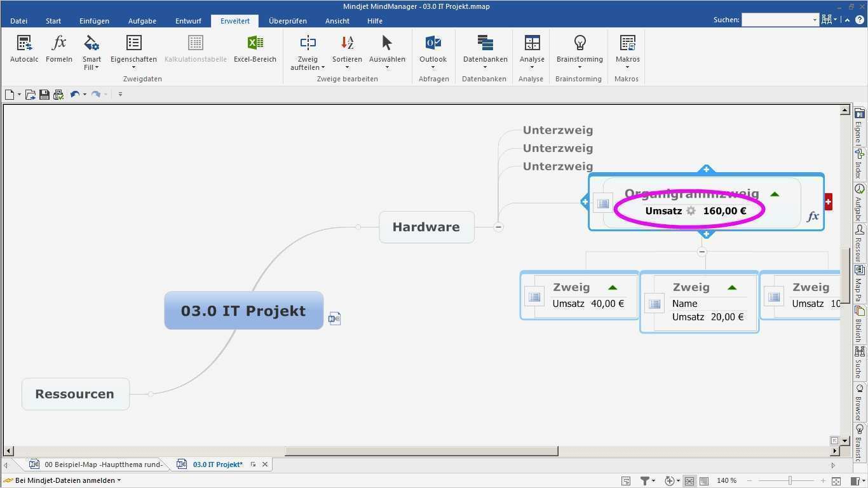Open the Autocalc tool
868x488 pixels.
24,50
